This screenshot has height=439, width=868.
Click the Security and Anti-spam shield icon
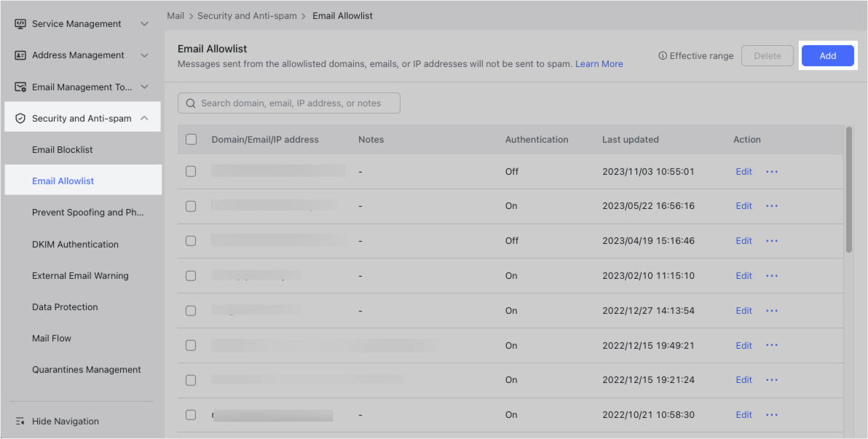pos(20,116)
